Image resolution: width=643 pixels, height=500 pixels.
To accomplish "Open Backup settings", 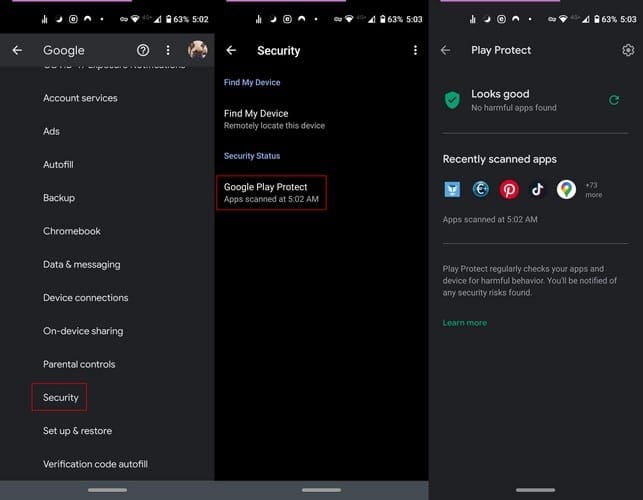I will 59,198.
